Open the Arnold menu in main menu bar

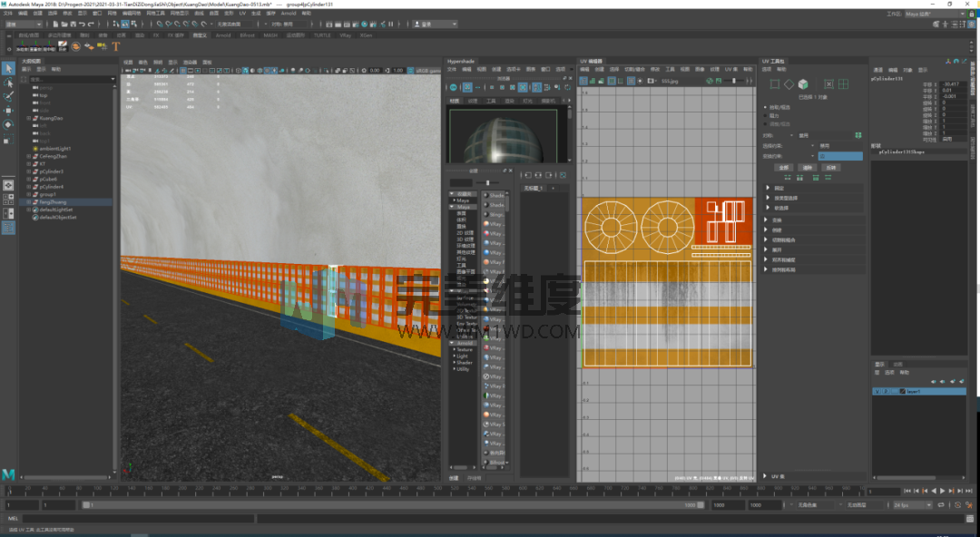tap(289, 13)
